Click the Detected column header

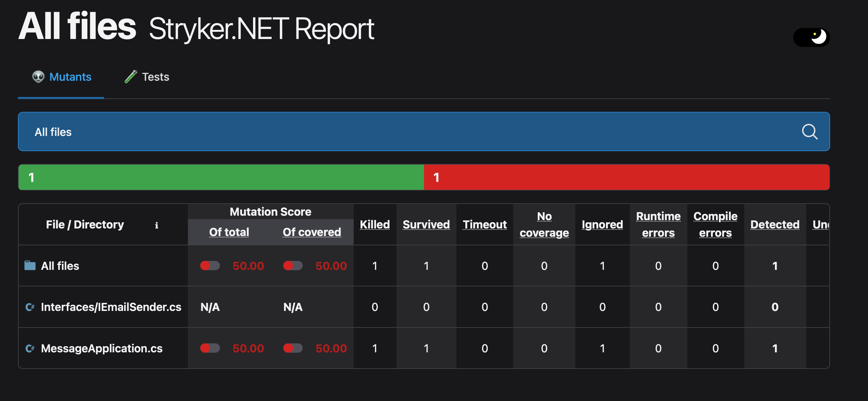click(x=775, y=225)
